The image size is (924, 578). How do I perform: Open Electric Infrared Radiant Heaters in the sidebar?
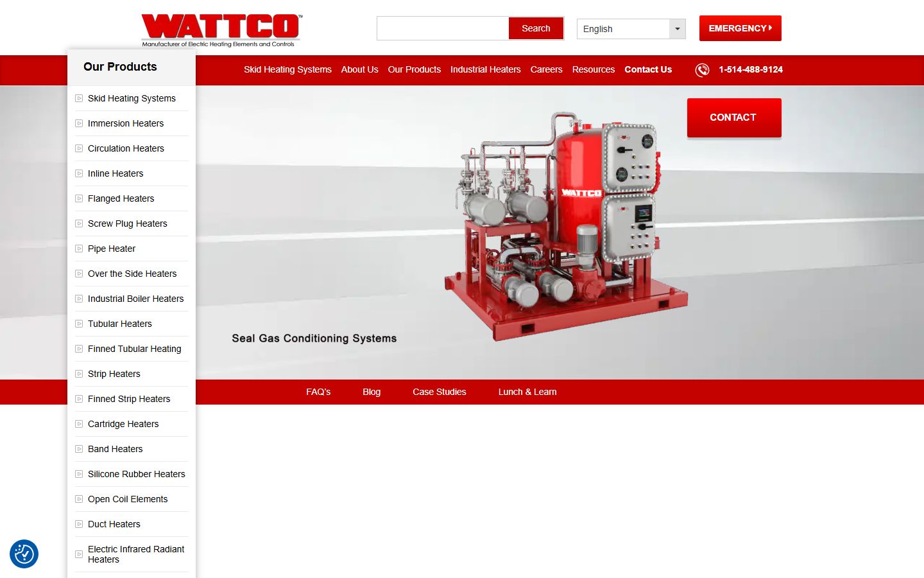[136, 554]
